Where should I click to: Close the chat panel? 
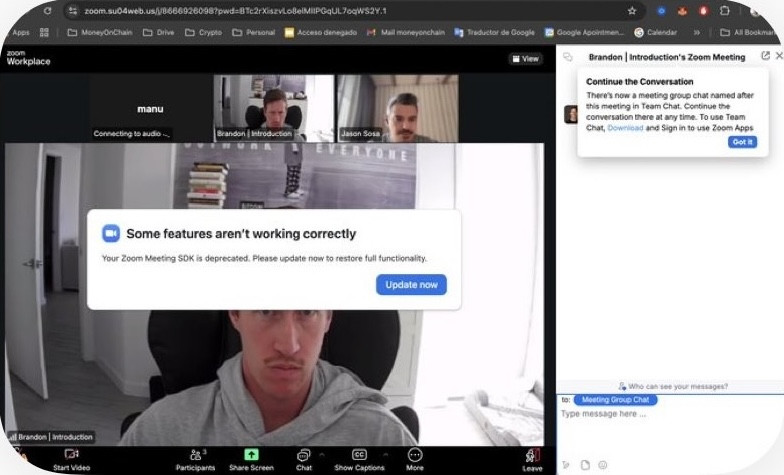click(x=779, y=56)
